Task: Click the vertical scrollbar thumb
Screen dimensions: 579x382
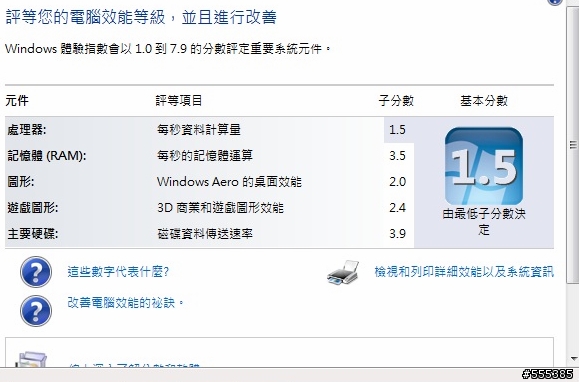Action: (x=573, y=145)
